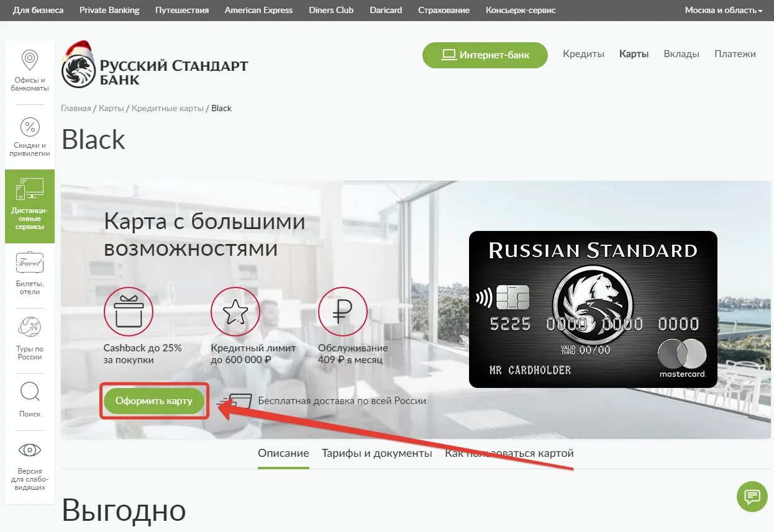Switch to Тарифы и документы tab
Image resolution: width=774 pixels, height=532 pixels.
click(x=377, y=454)
